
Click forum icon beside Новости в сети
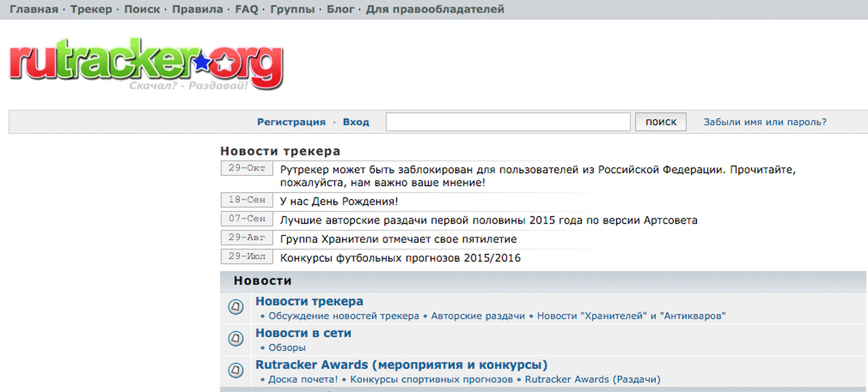[x=236, y=339]
